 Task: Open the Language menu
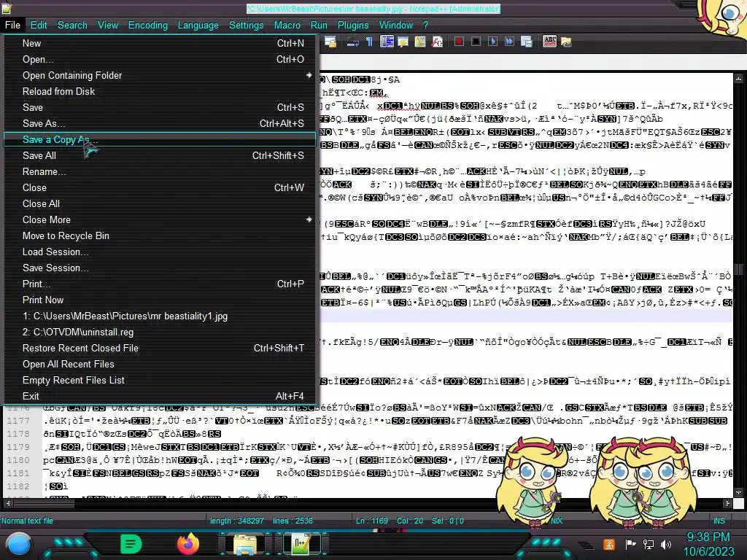click(x=198, y=26)
